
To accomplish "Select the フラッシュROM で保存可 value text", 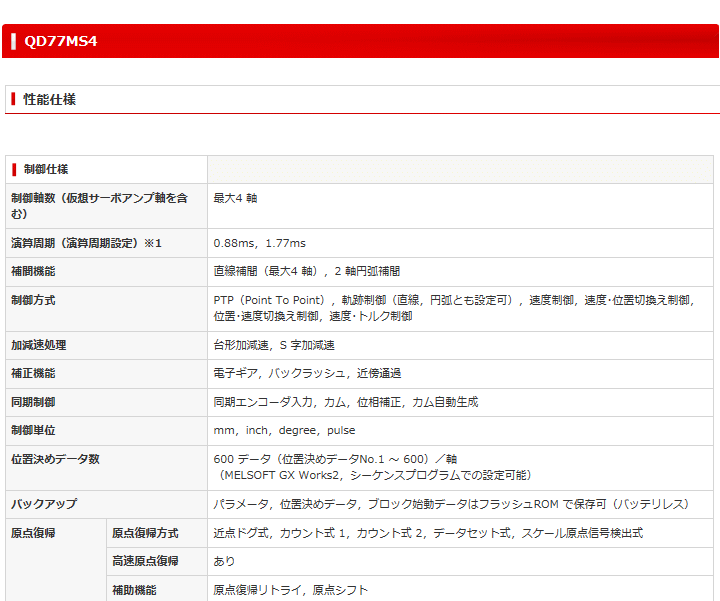I will [543, 504].
